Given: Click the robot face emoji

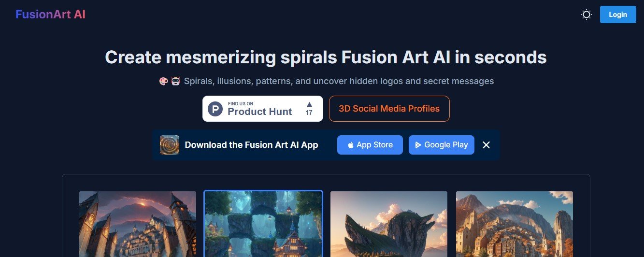Looking at the screenshot, I should pos(175,81).
